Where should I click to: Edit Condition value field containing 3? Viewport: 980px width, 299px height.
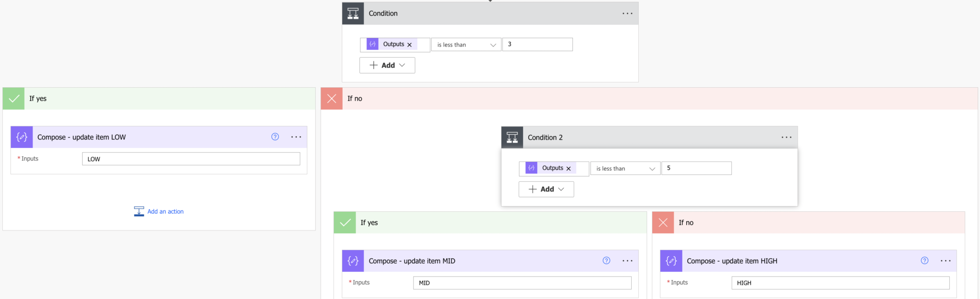pyautogui.click(x=537, y=44)
